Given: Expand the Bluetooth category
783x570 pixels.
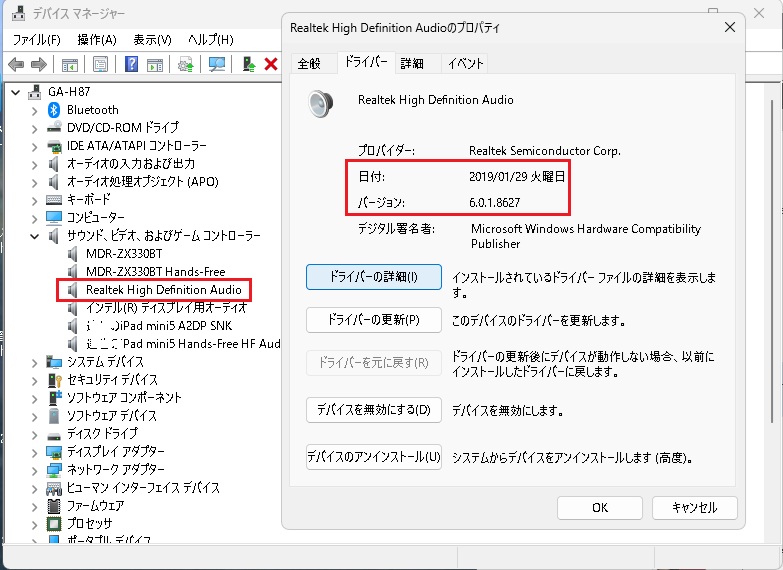Looking at the screenshot, I should pyautogui.click(x=34, y=110).
